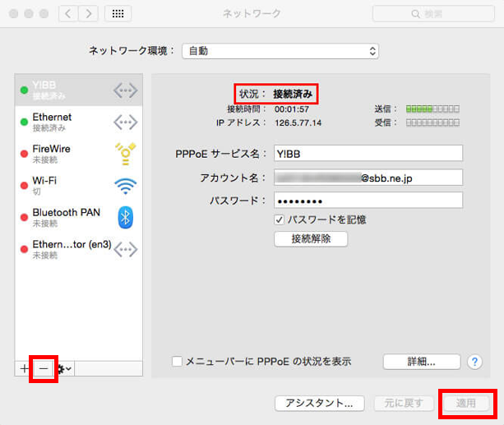
Task: Click the 接続解除 disconnect button
Action: tap(311, 239)
